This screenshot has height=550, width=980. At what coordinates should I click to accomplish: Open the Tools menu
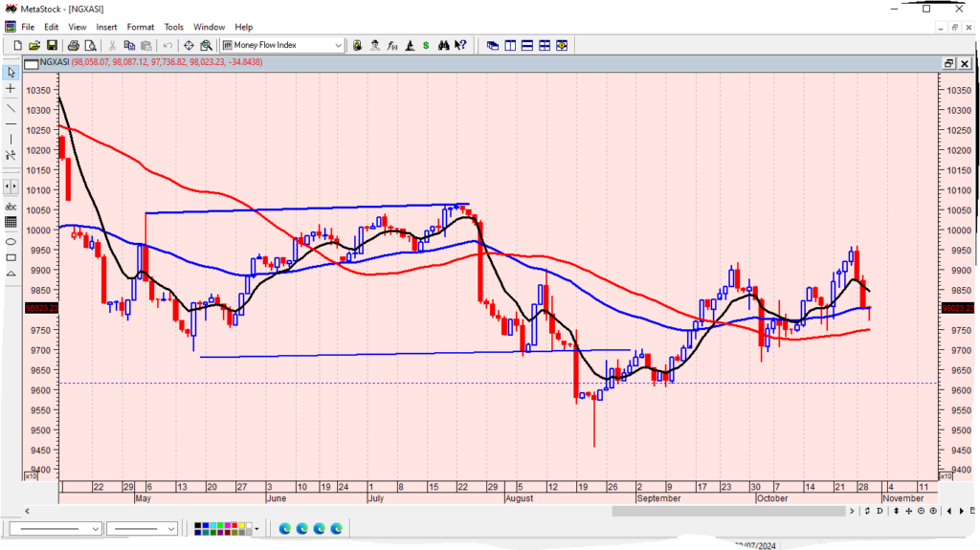point(173,27)
